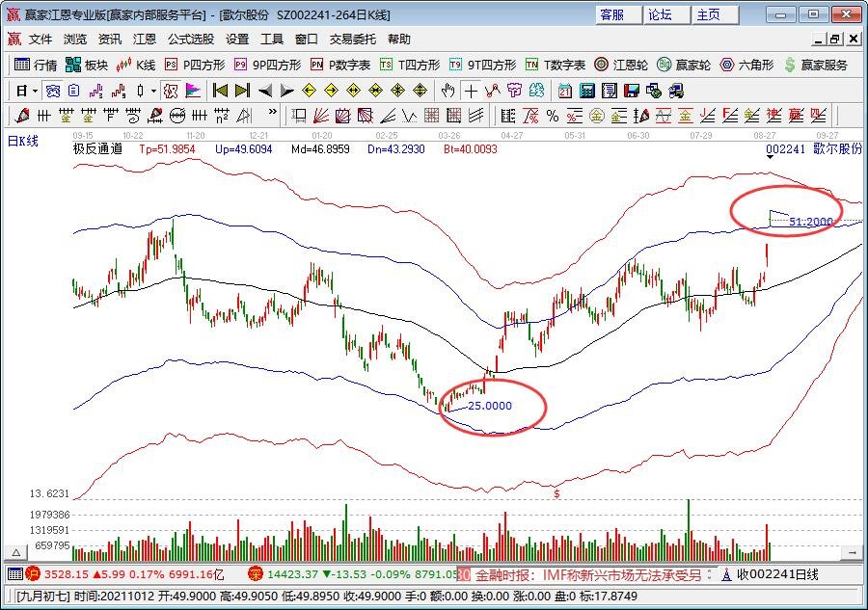Select the red 神 line tool

773,116
